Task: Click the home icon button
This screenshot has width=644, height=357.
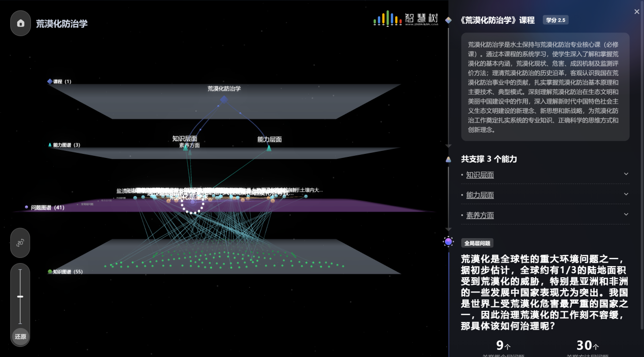Action: (21, 23)
